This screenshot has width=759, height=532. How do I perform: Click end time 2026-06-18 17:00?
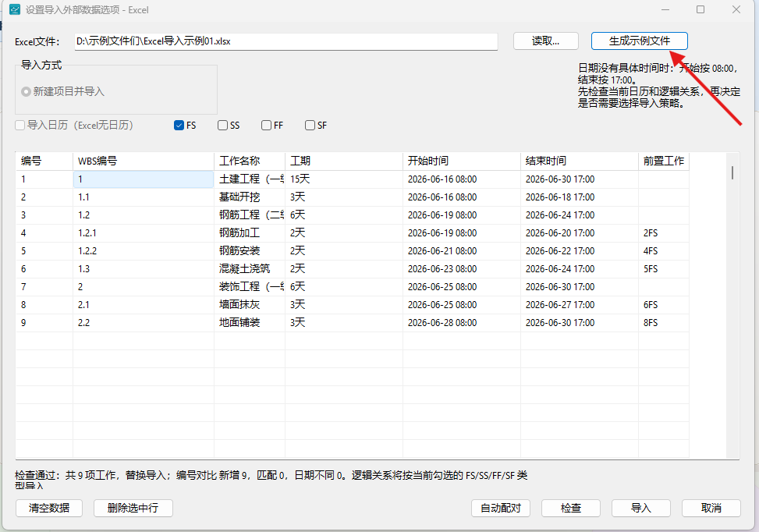coord(580,197)
